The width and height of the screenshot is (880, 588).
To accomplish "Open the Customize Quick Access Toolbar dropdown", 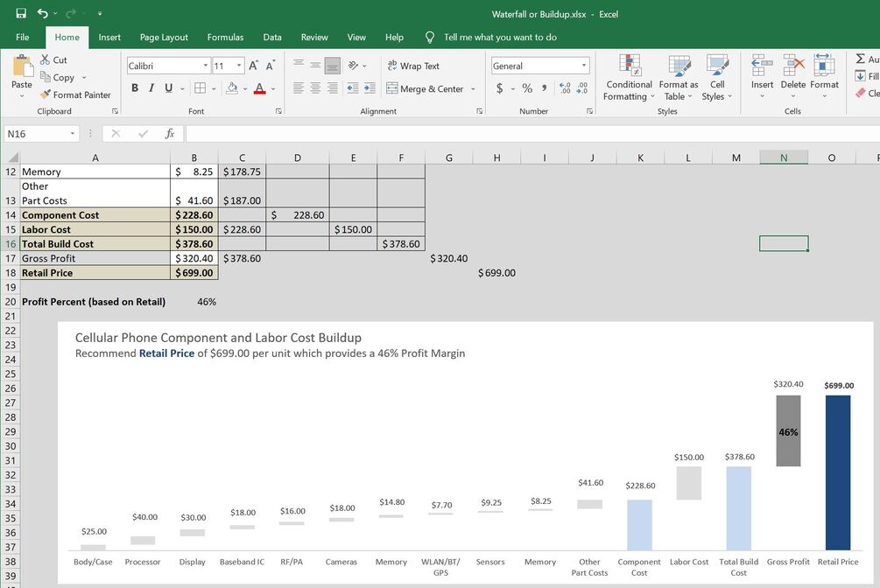I will tap(99, 13).
